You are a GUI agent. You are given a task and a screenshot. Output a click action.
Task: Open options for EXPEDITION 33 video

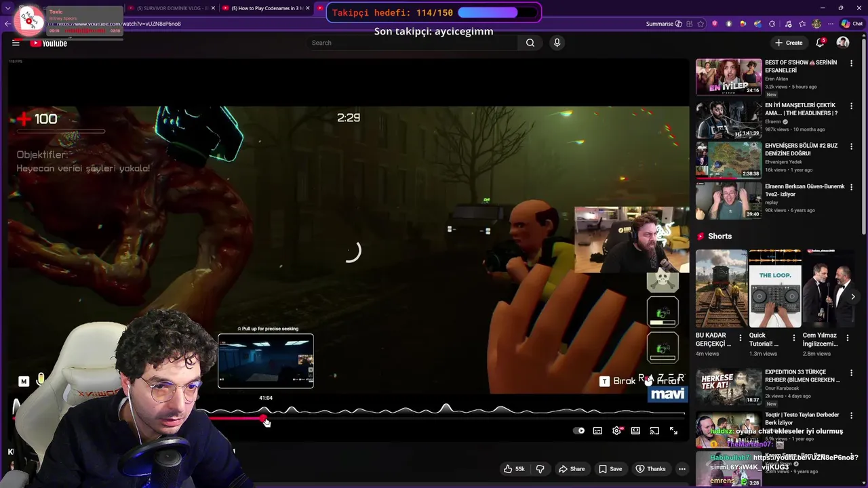pyautogui.click(x=852, y=373)
